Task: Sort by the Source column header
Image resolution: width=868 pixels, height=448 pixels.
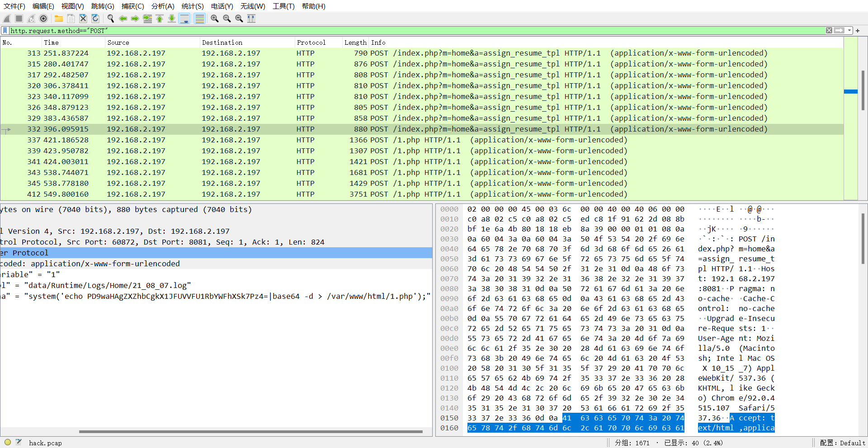Action: pos(152,42)
